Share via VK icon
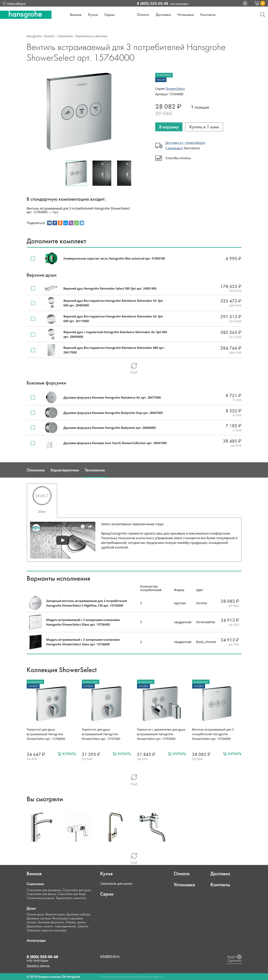The width and height of the screenshot is (268, 980). [x=49, y=223]
